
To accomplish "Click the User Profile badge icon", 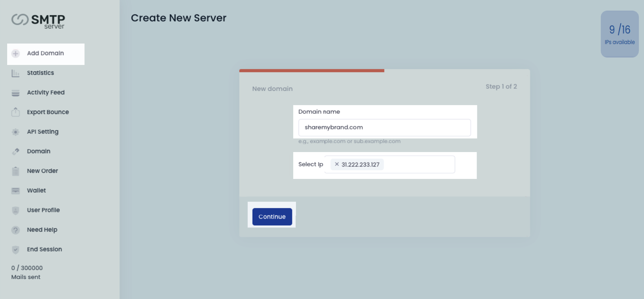I will 16,211.
